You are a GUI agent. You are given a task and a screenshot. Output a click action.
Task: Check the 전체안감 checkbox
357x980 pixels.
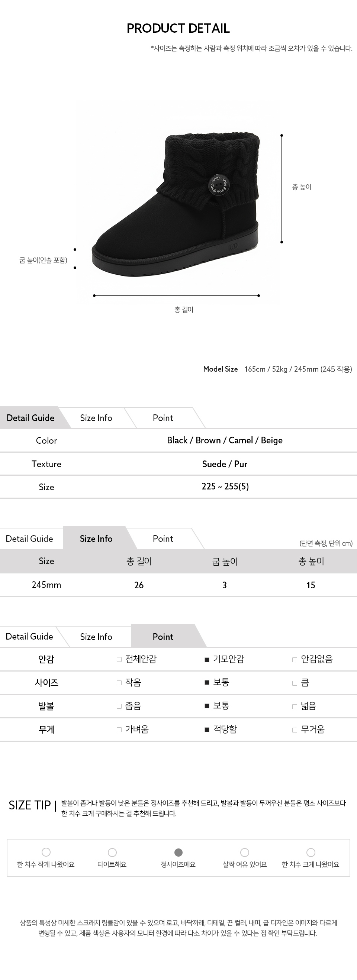coord(119,659)
